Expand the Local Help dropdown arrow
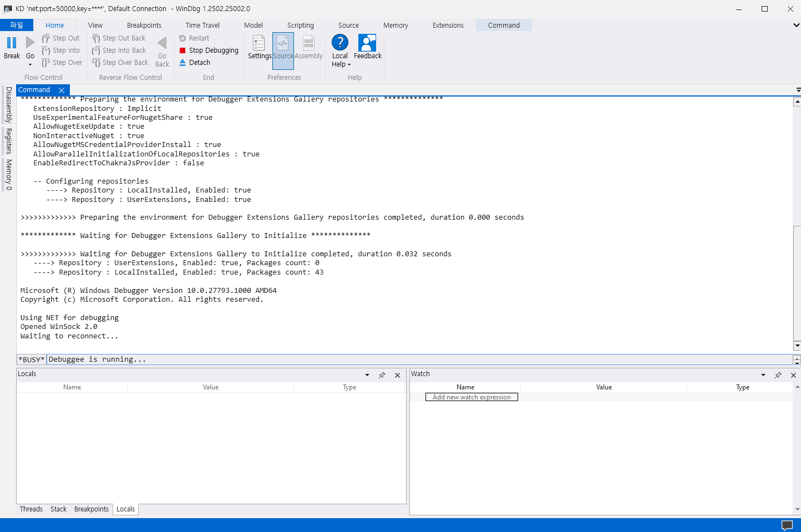The height and width of the screenshot is (532, 801). pos(349,65)
